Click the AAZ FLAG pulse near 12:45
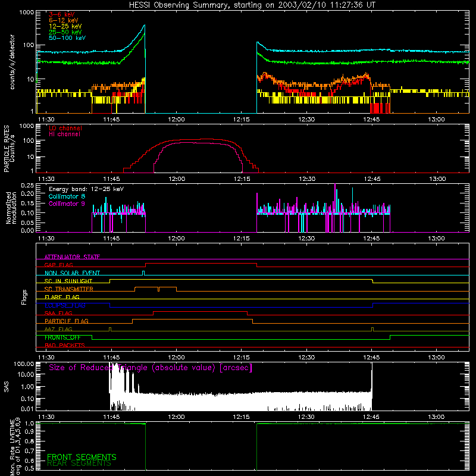Screen dimensions: 476x476 click(x=372, y=329)
